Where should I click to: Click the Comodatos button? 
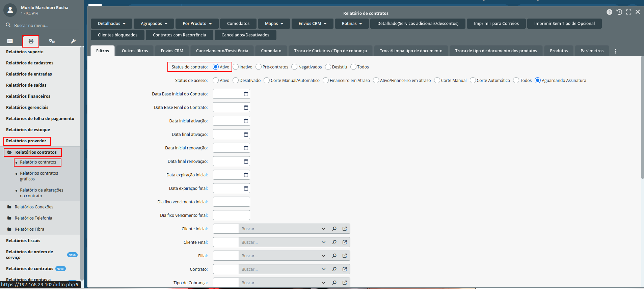238,24
